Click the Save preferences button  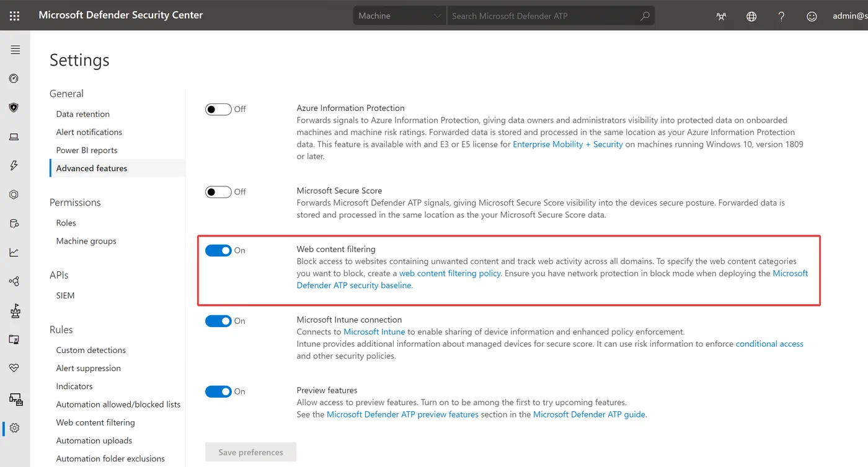(250, 452)
